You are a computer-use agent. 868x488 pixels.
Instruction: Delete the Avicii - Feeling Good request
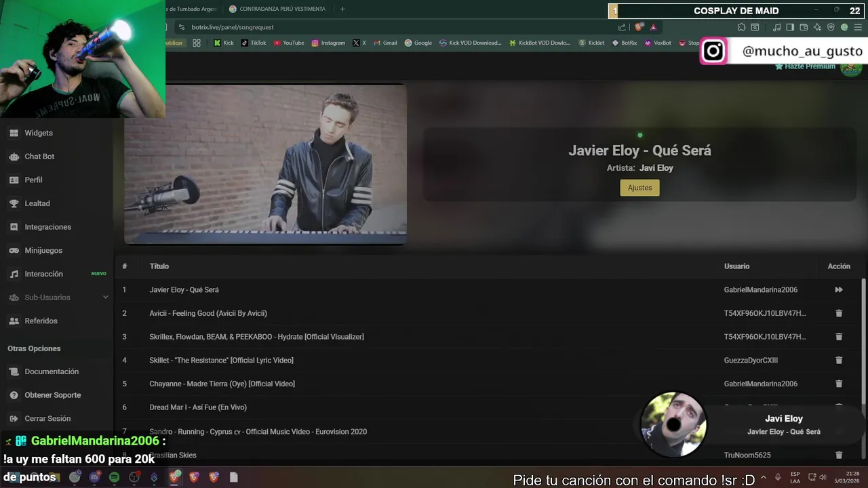(839, 313)
